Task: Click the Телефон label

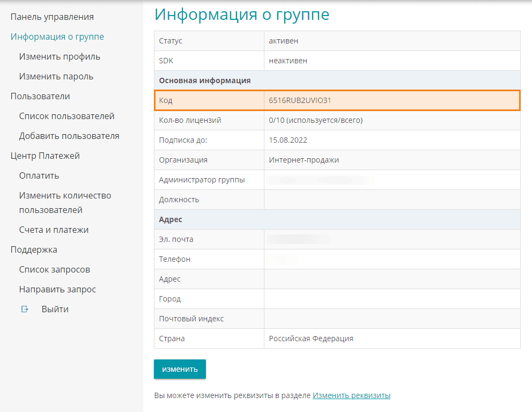Action: tap(174, 259)
